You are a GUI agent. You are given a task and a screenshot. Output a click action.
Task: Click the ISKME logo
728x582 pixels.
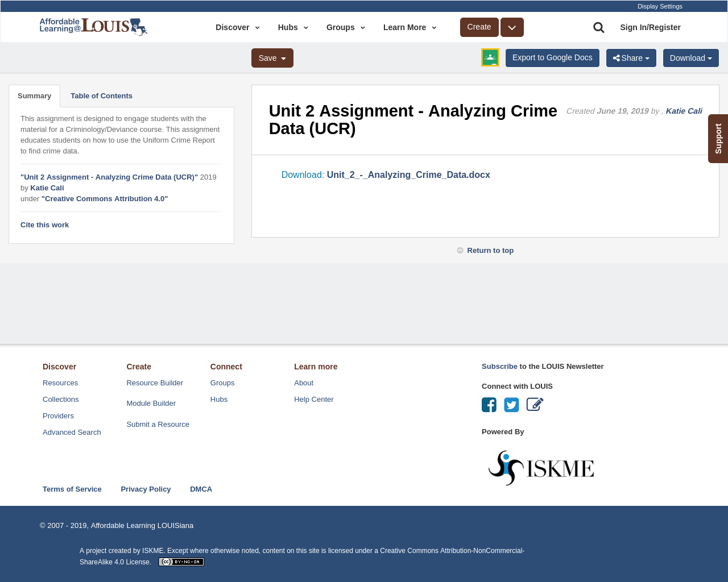tap(541, 466)
